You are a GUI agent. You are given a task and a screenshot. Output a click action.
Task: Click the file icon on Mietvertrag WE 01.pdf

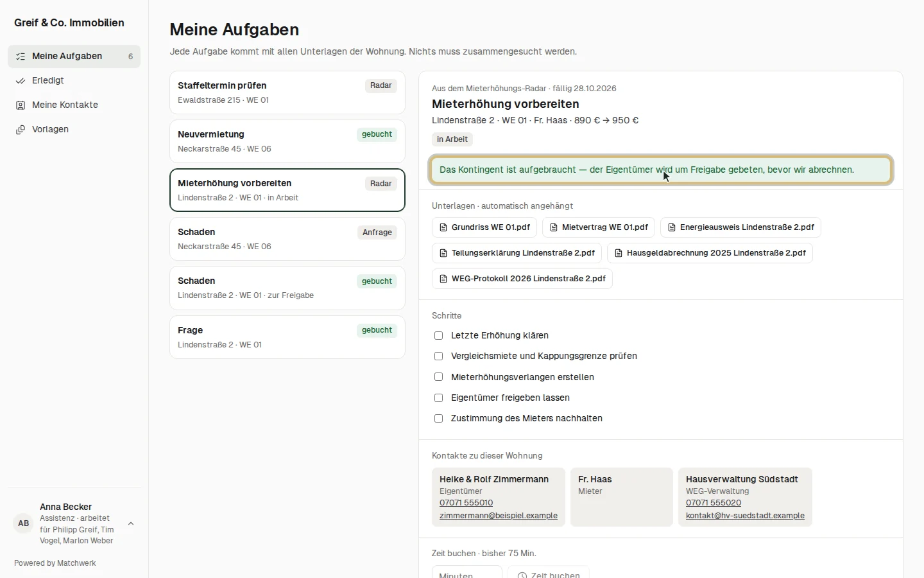554,227
